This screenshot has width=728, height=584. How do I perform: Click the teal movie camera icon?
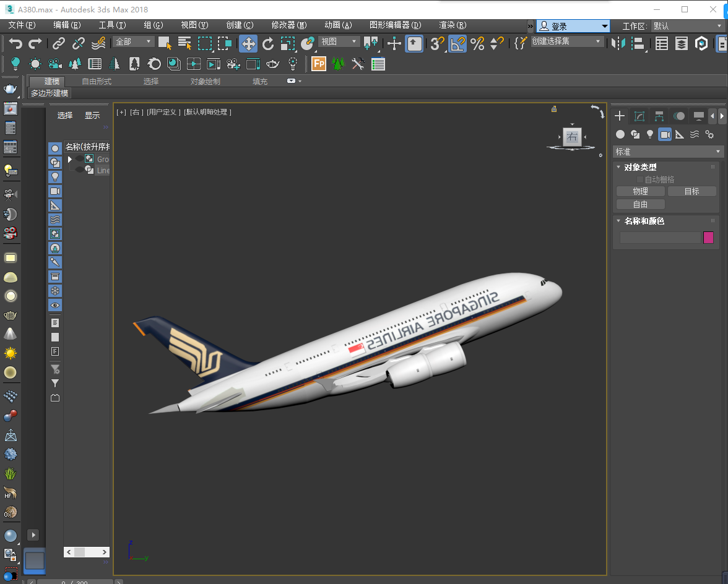tap(54, 64)
